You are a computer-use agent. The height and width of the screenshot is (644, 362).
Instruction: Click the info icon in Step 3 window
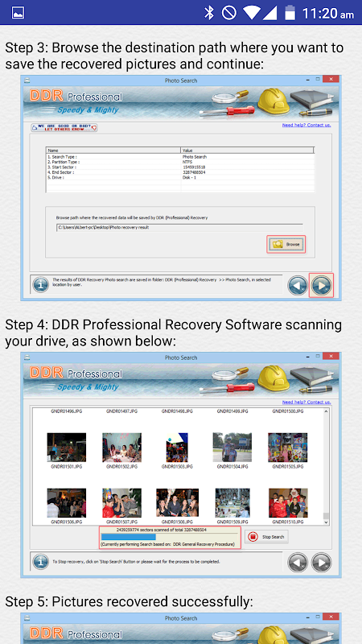pos(41,284)
